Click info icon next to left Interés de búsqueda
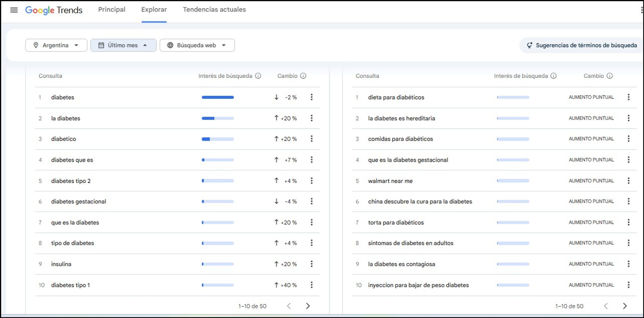Viewport: 644px width, 318px height. (258, 76)
